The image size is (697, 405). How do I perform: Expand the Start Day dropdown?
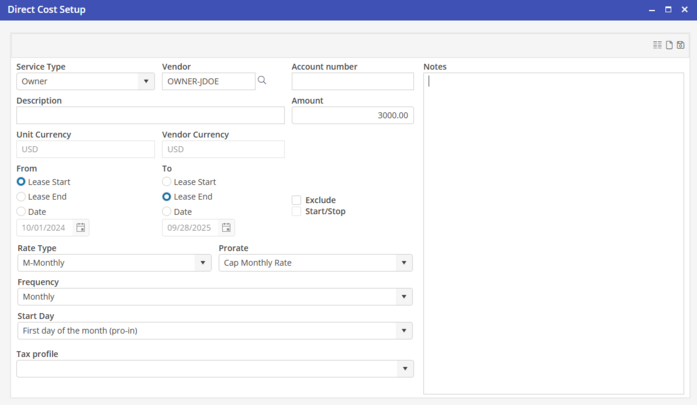coord(404,331)
